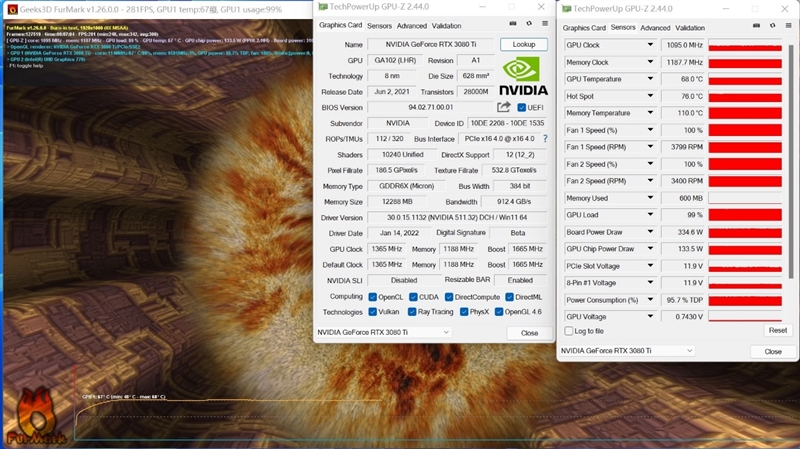Toggle the UEFI checkbox
The width and height of the screenshot is (800, 449).
521,107
